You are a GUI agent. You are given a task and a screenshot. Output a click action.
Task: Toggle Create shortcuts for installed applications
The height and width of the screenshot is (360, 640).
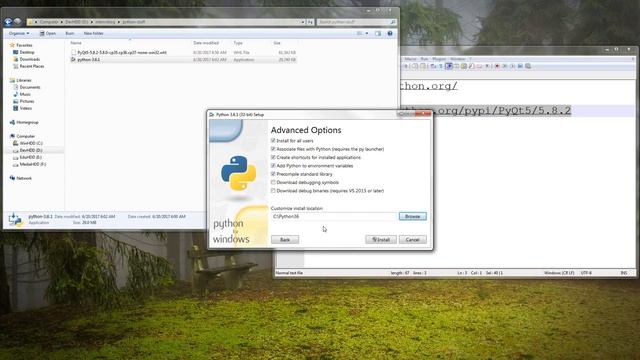(273, 157)
